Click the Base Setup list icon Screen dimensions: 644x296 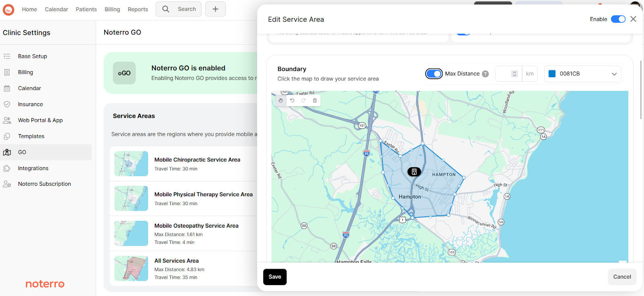(7, 56)
